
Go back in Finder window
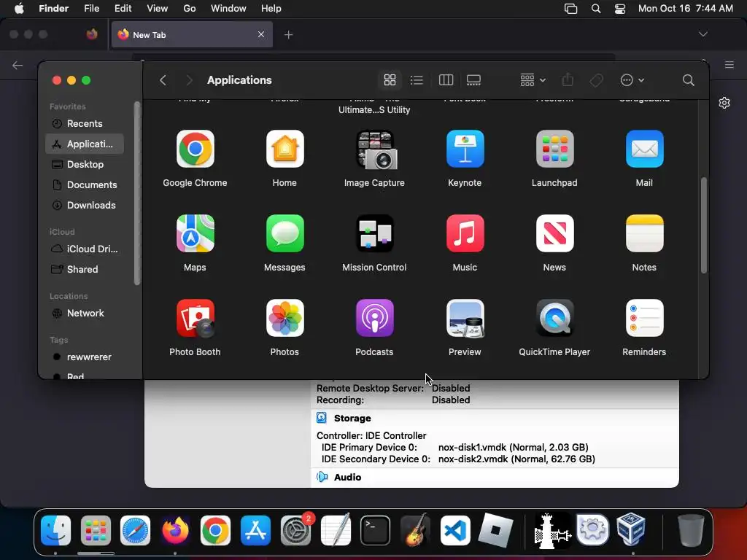point(163,80)
